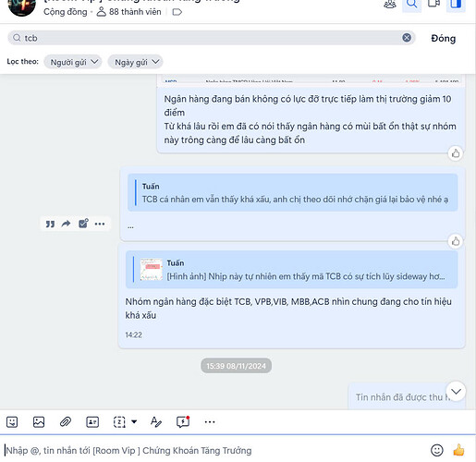476x462 pixels.
Task: Close search with the Đóng button
Action: click(443, 38)
